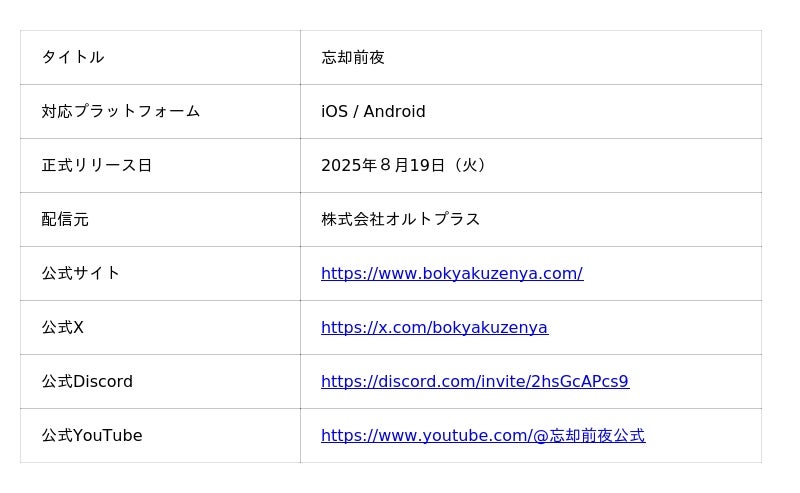This screenshot has width=800, height=493.
Task: Select the 配信元 row label
Action: [x=65, y=220]
